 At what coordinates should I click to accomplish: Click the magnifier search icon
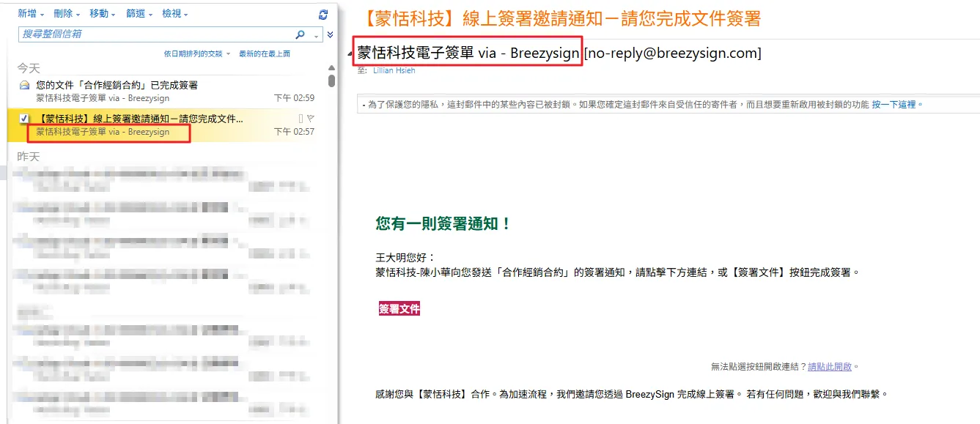(x=300, y=34)
